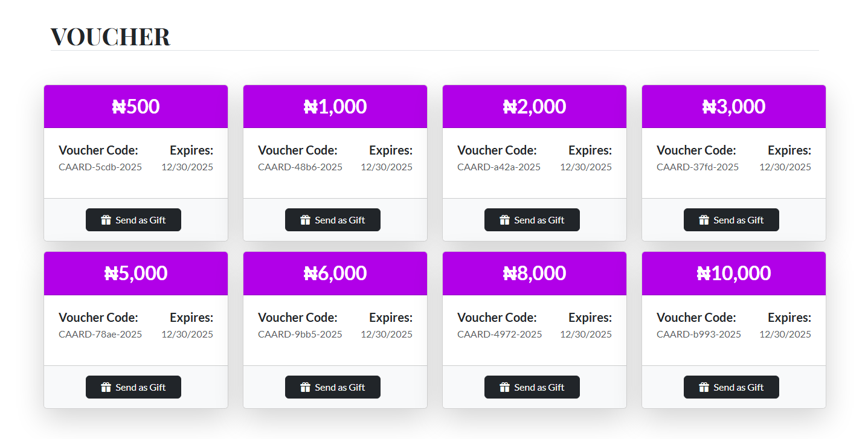Click voucher code CAARD-78ae-2025

tap(100, 335)
